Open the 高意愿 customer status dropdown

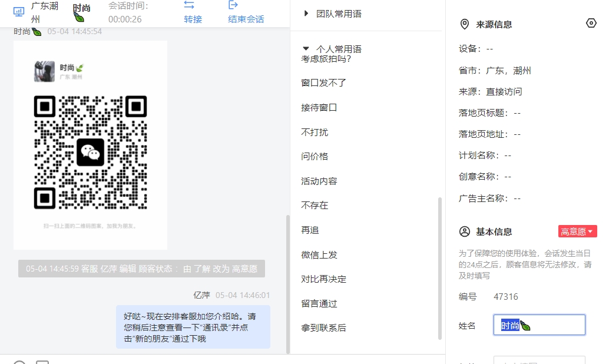coord(578,231)
